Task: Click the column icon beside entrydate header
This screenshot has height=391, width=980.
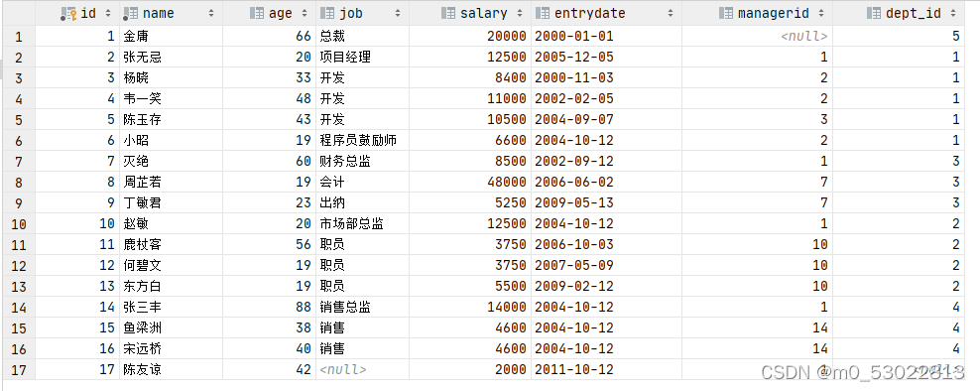Action: (x=543, y=13)
